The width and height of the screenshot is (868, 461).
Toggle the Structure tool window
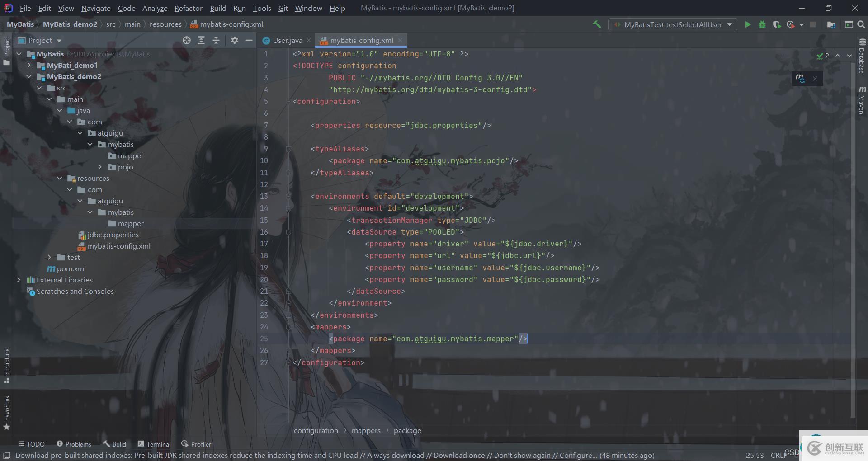(x=6, y=366)
